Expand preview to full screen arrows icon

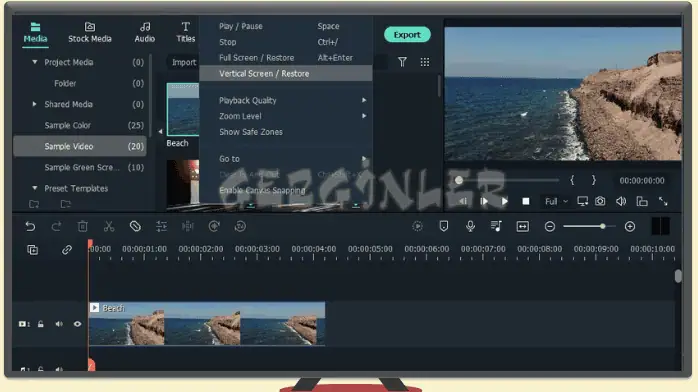click(x=663, y=201)
